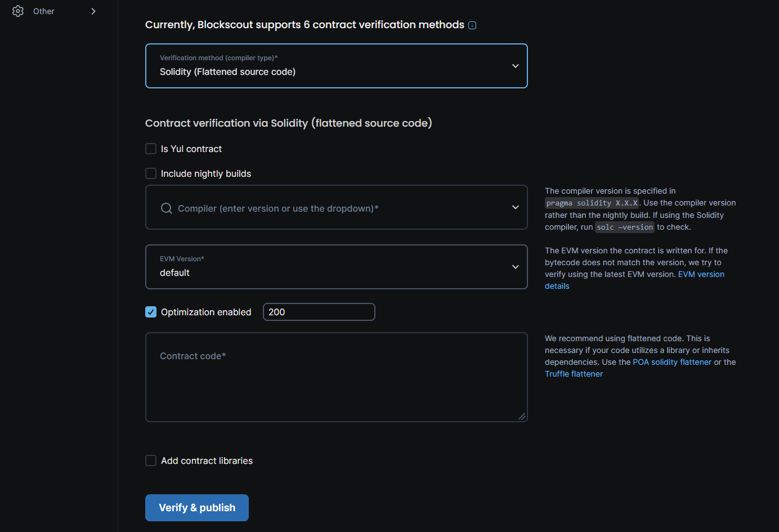The height and width of the screenshot is (532, 779).
Task: Click the 'solc --version' code snippet
Action: point(625,227)
